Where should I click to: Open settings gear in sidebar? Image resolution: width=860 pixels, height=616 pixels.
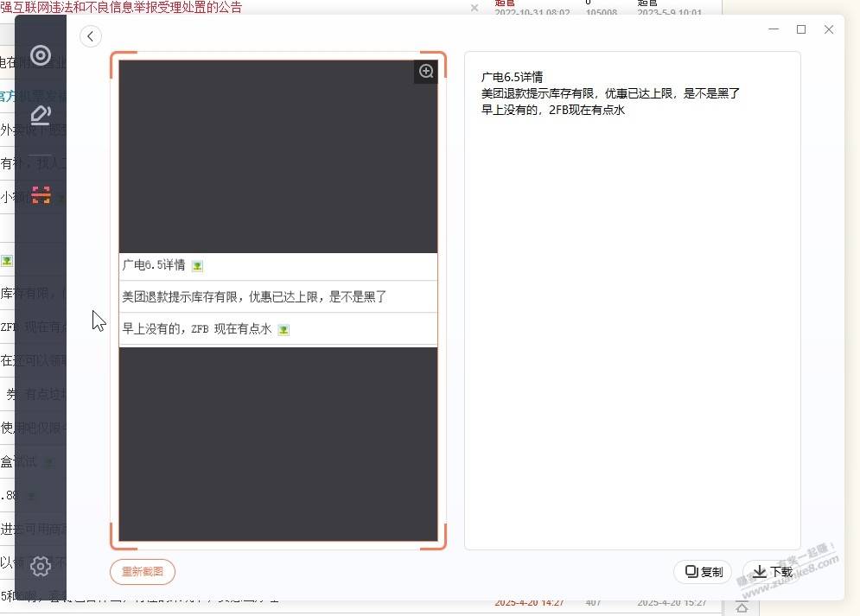click(41, 566)
